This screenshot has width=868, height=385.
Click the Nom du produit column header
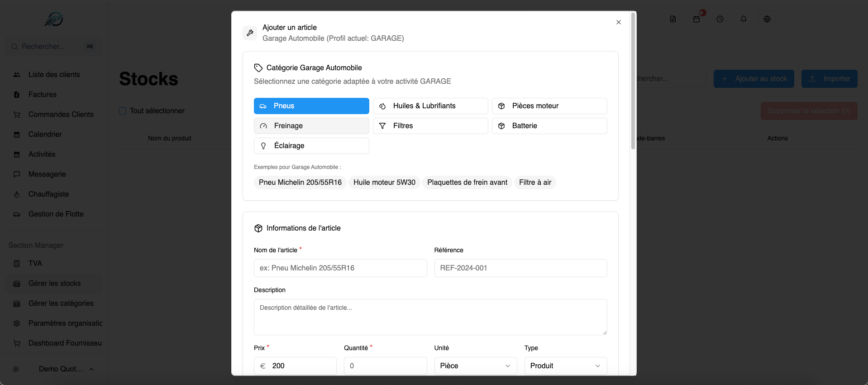[x=170, y=139]
